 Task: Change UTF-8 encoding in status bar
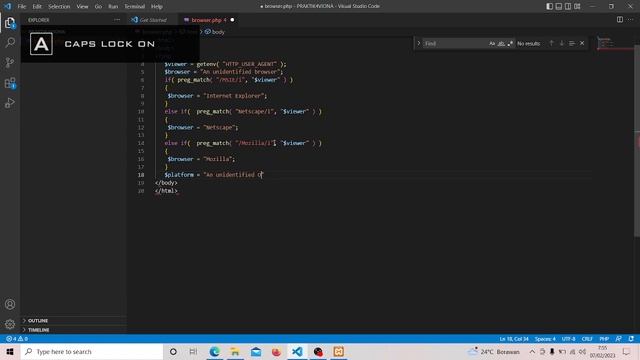[569, 339]
